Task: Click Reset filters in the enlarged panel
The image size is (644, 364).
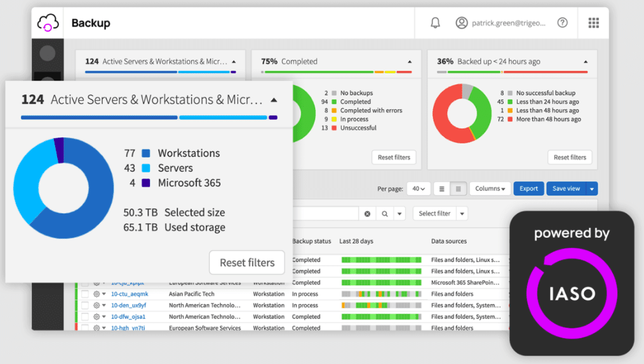Action: [247, 262]
